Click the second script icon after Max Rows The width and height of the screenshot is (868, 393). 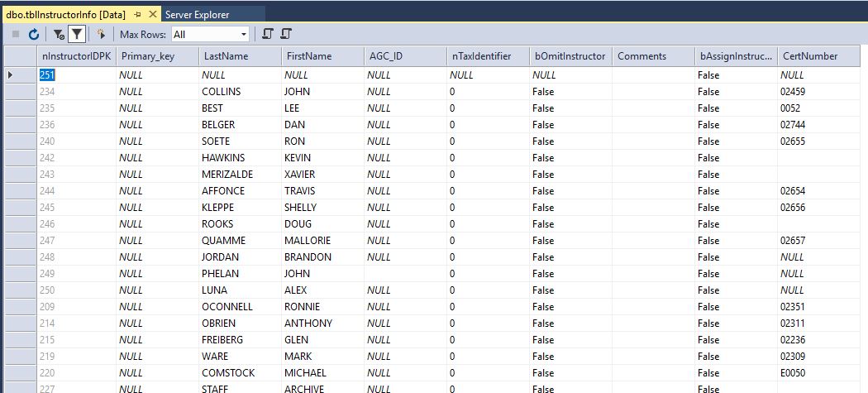click(286, 35)
